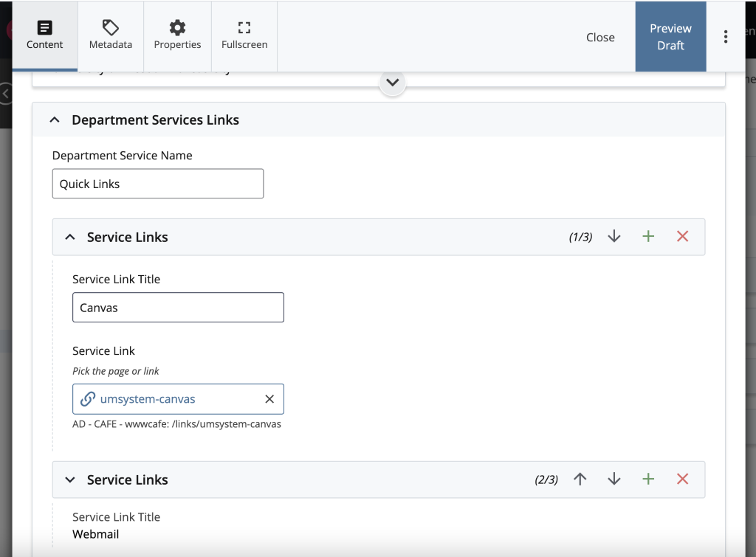Edit the Service Link Title field containing Canvas
Screen dimensions: 756x557
(x=178, y=308)
